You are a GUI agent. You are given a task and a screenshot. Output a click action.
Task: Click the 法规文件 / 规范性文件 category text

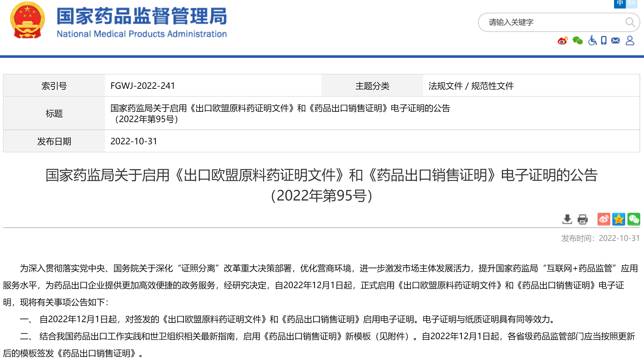(471, 86)
